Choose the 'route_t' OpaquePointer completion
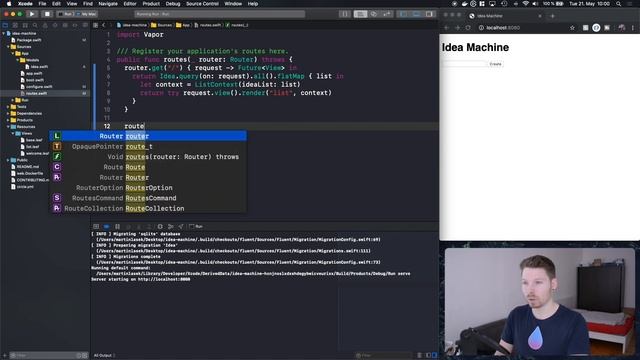This screenshot has width=640, height=360. 148,146
